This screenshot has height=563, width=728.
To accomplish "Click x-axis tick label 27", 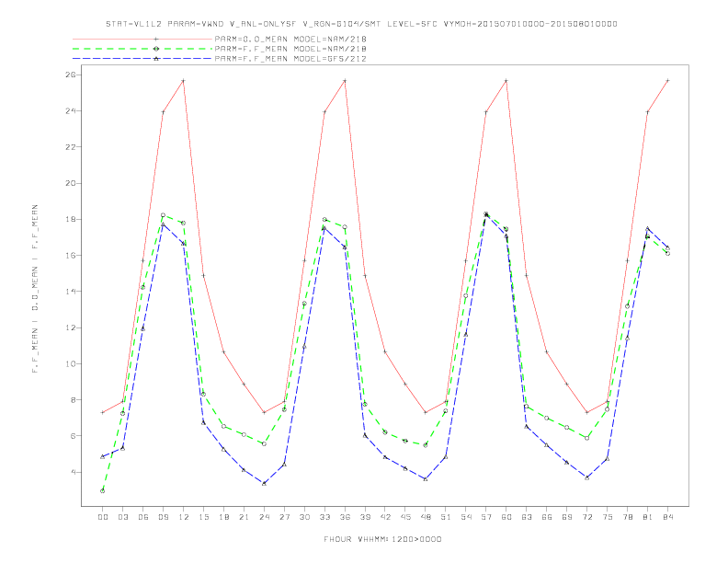I will point(284,517).
